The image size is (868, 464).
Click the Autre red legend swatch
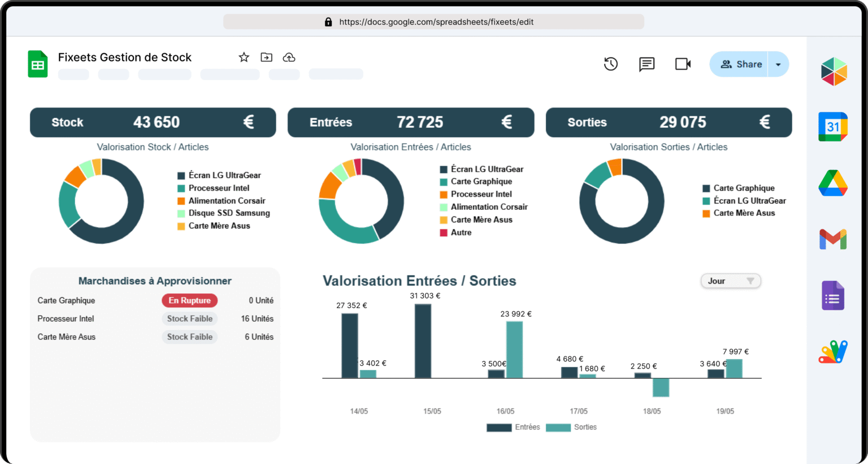point(444,233)
